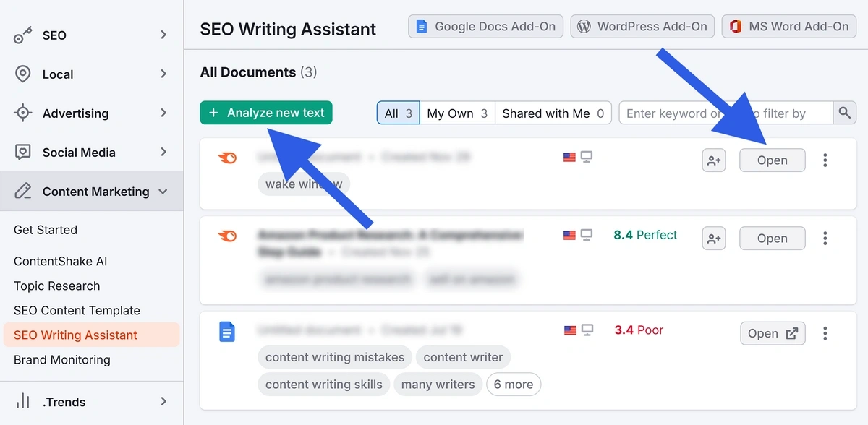Click the Semrush flame icon in wake window row
868x425 pixels.
coord(227,158)
